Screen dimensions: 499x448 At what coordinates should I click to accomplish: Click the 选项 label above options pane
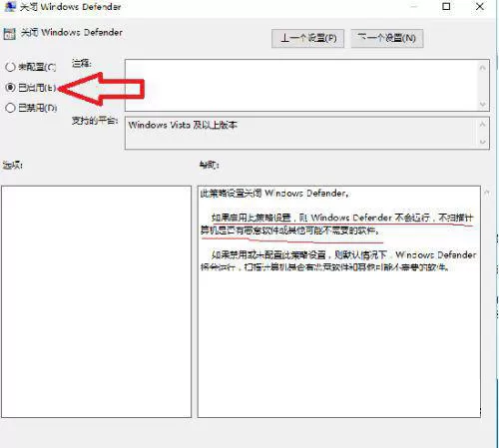13,165
